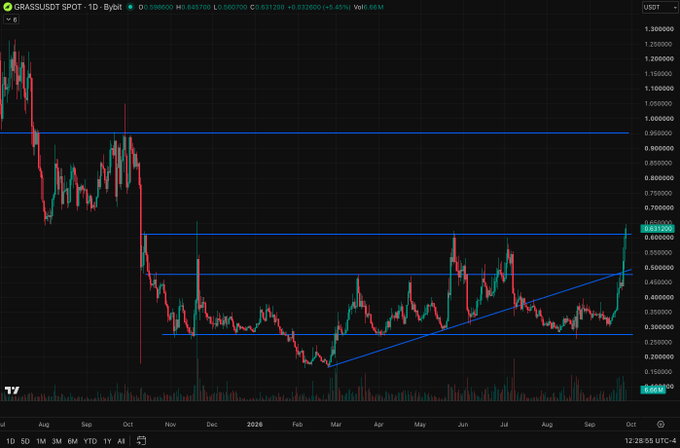The width and height of the screenshot is (680, 448).
Task: Click the 0.631200 current price axis label
Action: 658,229
